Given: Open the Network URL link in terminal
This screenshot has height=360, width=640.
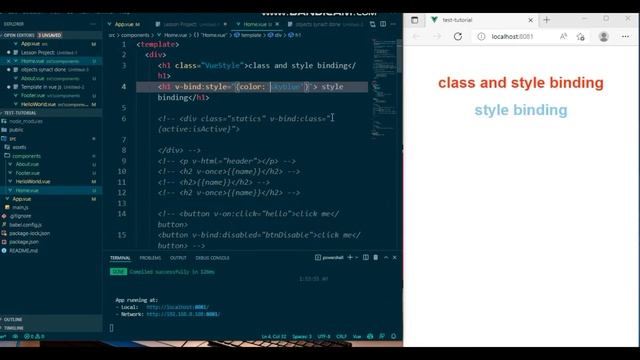Looking at the screenshot, I should pyautogui.click(x=183, y=314).
